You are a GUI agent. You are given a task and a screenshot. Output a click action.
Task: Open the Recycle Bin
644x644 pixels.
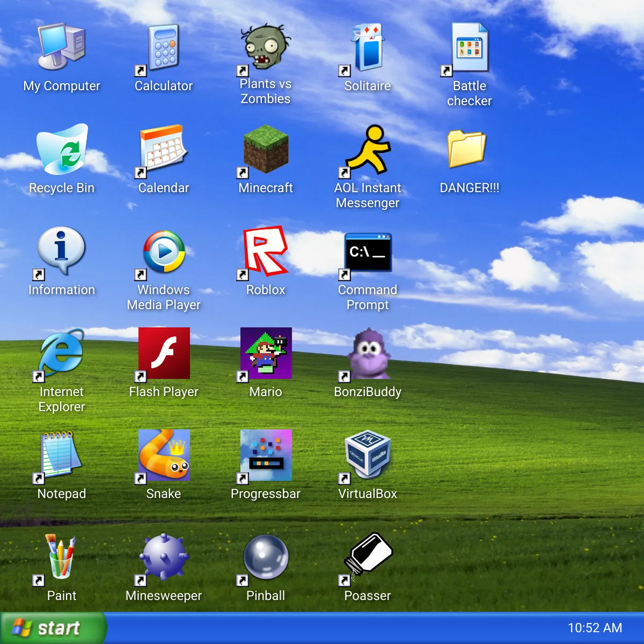(62, 150)
